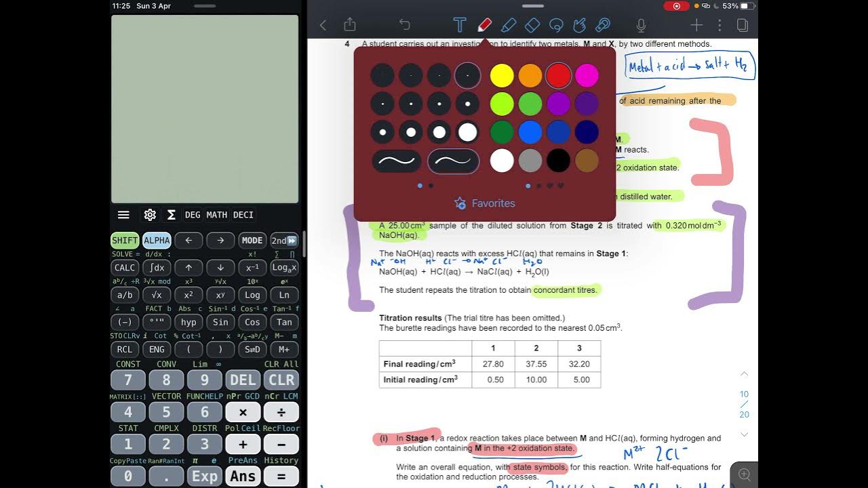
Task: Open calculator settings gear
Action: (150, 215)
